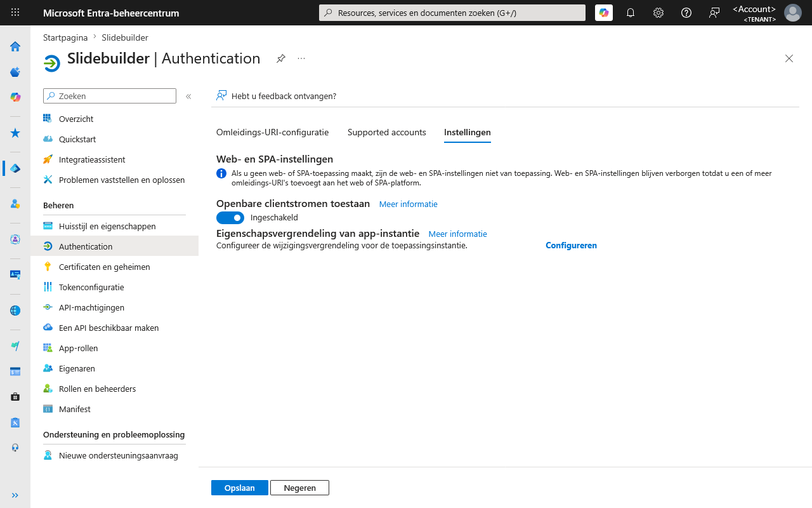Image resolution: width=812 pixels, height=508 pixels.
Task: Open Meer informatie next to Eigenschapsvergrendeling
Action: point(458,234)
